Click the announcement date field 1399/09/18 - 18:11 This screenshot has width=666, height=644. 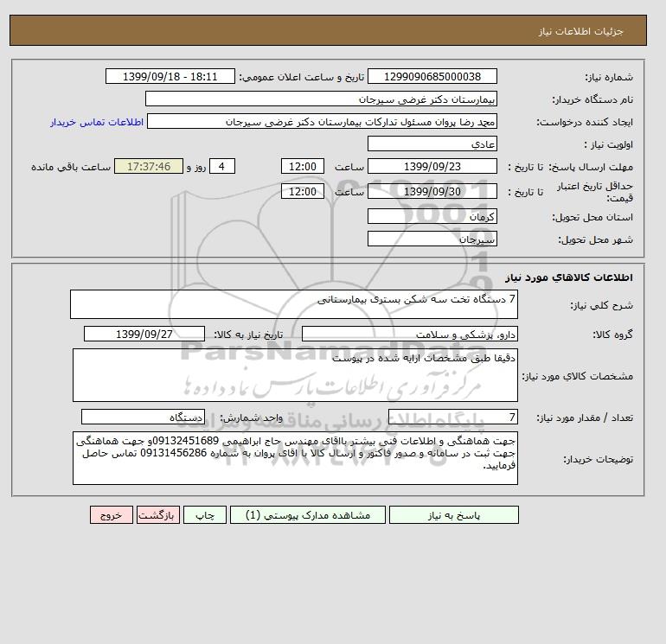coord(170,76)
